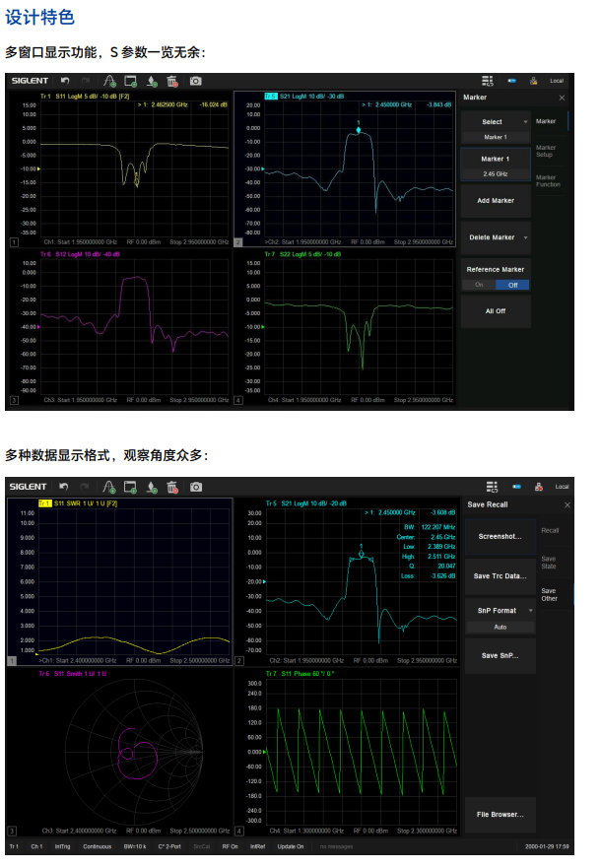601x868 pixels.
Task: Switch Reference Marker to On
Action: click(x=479, y=285)
